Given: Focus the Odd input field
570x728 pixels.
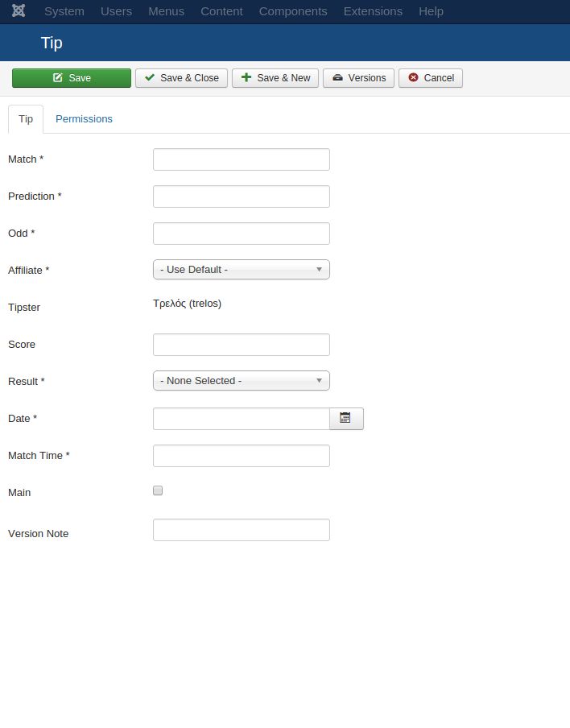Looking at the screenshot, I should [x=242, y=234].
